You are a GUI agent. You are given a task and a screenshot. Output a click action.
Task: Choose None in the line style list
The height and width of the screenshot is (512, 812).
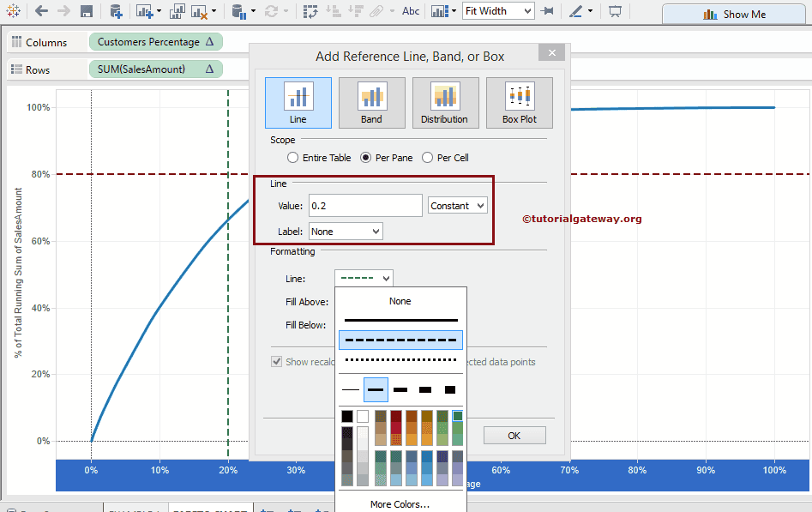pos(400,301)
